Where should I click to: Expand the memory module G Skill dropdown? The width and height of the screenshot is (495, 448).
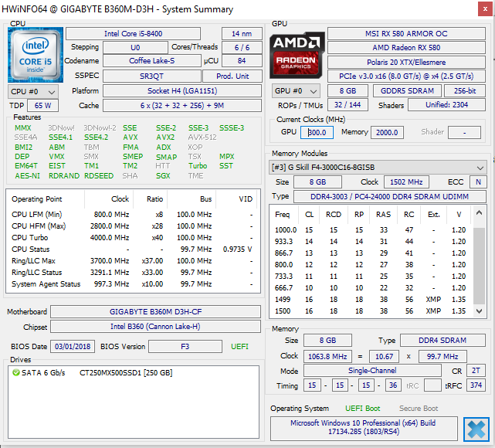click(378, 168)
